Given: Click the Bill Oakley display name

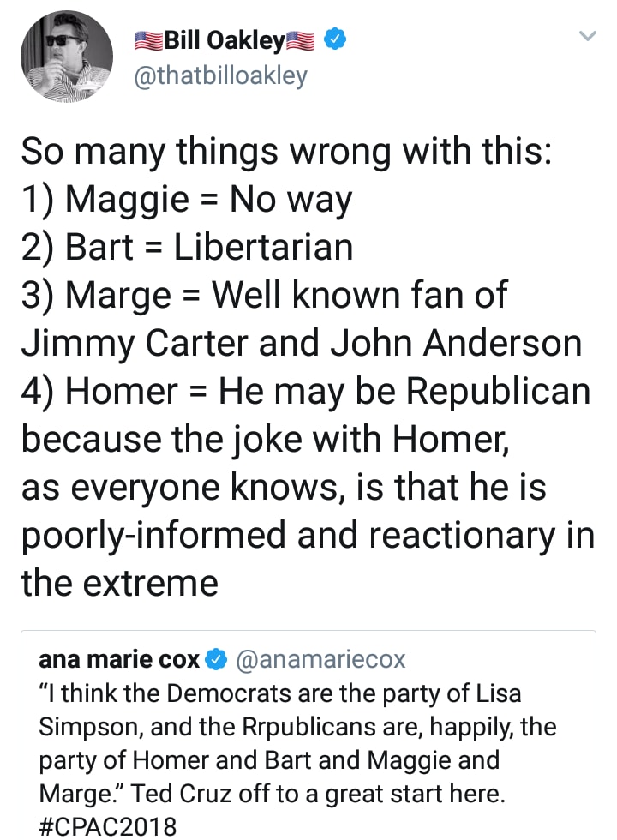Looking at the screenshot, I should [x=224, y=41].
